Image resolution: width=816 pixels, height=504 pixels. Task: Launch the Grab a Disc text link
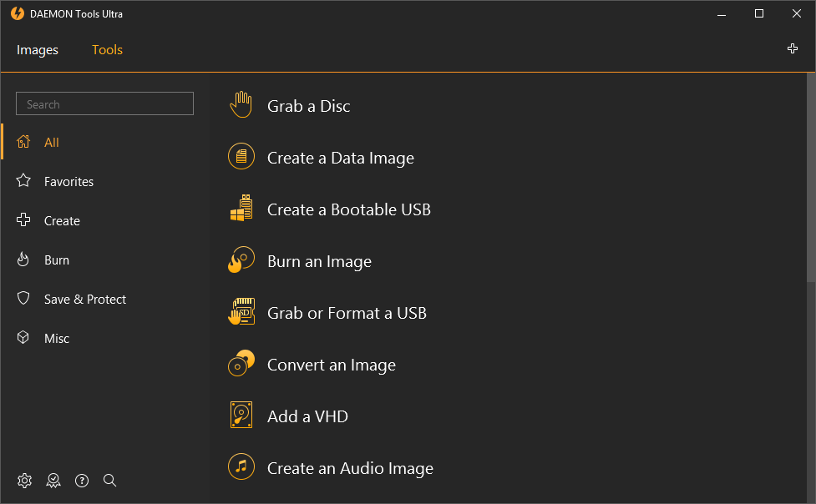click(x=308, y=106)
